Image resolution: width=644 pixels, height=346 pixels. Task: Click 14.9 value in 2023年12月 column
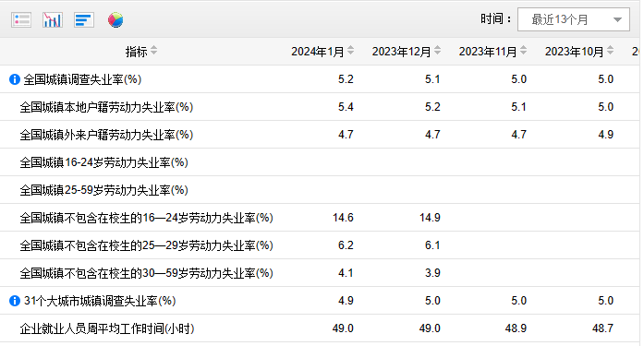pos(430,218)
